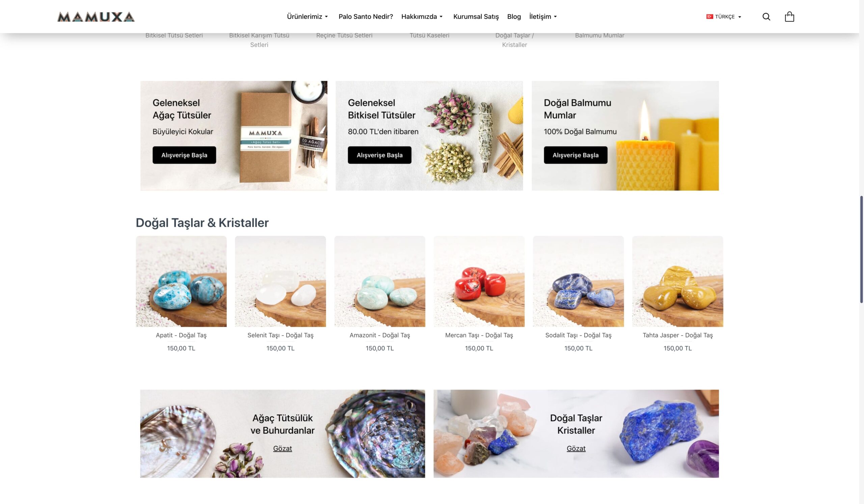Click the page vertical scrollbar
The width and height of the screenshot is (864, 504).
click(x=861, y=249)
